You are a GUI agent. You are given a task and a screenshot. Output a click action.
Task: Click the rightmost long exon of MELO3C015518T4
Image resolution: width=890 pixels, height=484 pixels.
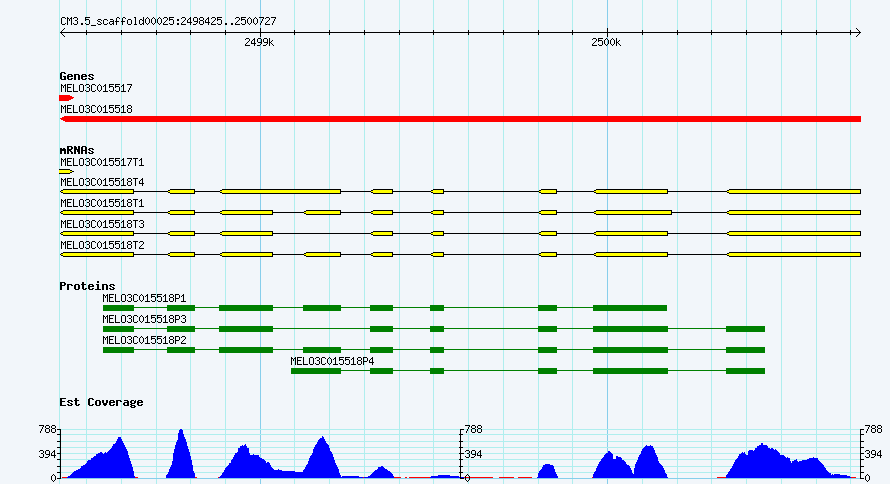tap(794, 192)
